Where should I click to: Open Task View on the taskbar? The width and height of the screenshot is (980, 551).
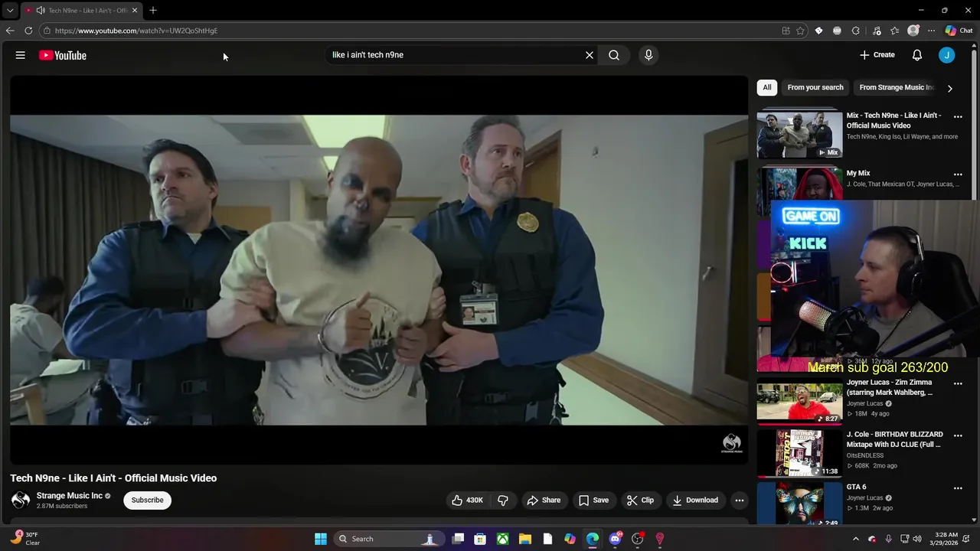[458, 539]
